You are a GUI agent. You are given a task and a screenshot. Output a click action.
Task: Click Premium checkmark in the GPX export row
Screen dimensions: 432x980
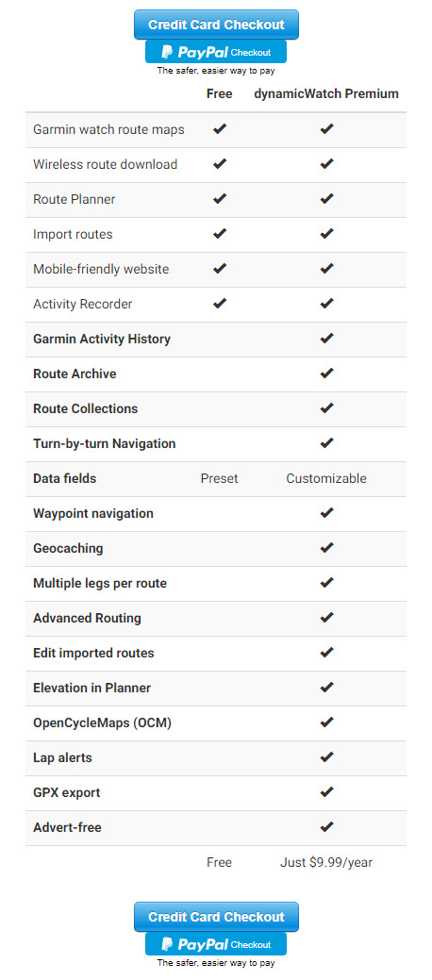pos(326,792)
